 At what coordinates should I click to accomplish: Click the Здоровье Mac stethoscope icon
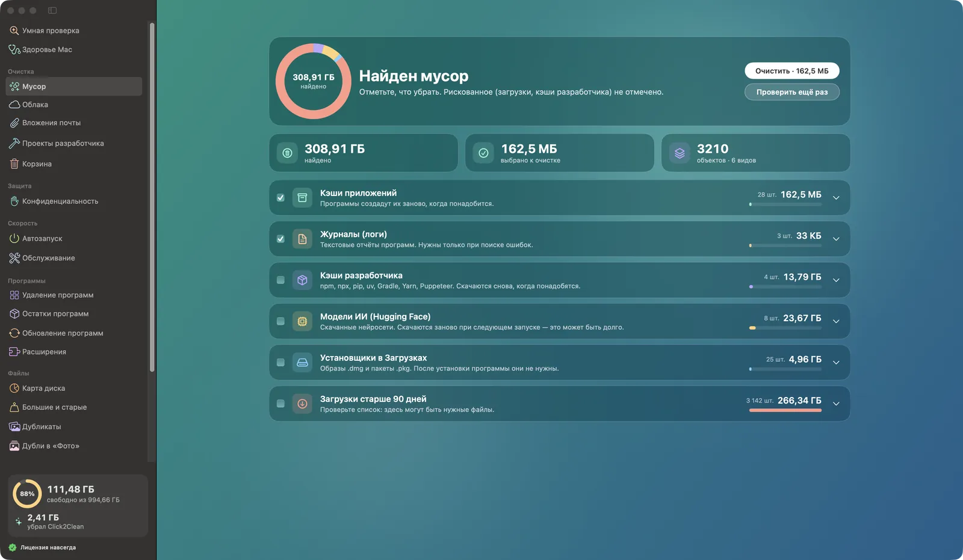pyautogui.click(x=14, y=49)
